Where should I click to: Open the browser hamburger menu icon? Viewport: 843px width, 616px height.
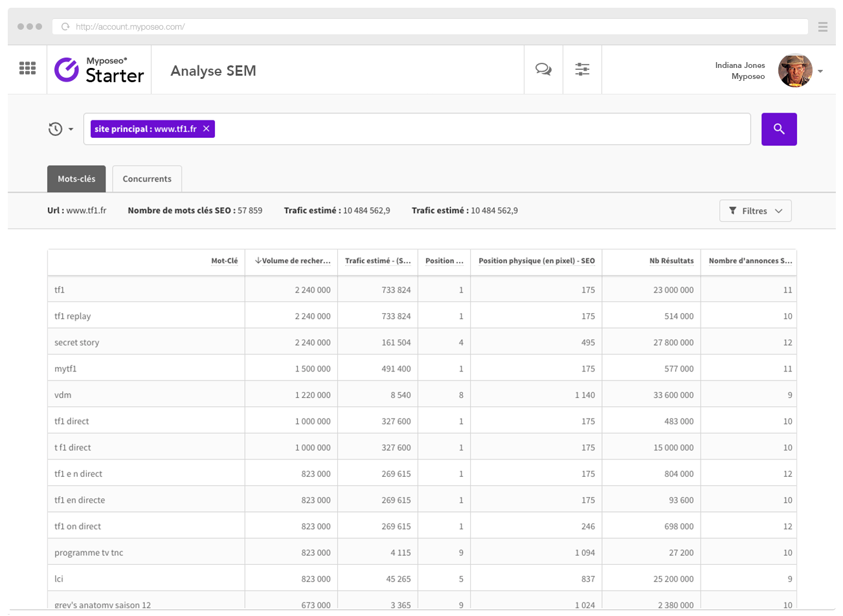[823, 27]
